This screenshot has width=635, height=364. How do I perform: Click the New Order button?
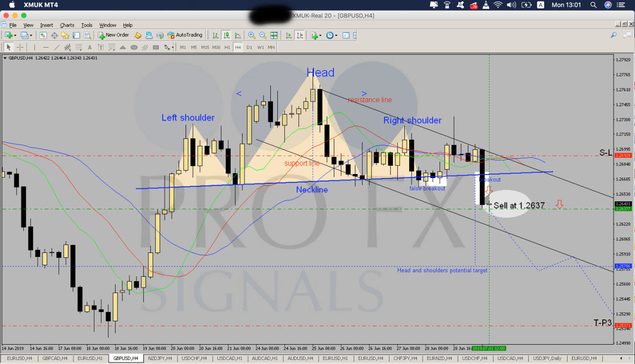(x=114, y=35)
